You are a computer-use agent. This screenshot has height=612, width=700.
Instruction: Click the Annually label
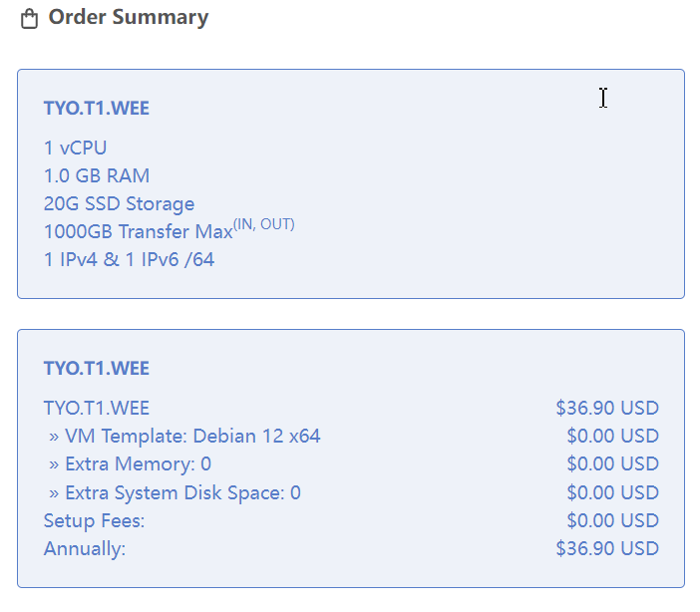(85, 548)
